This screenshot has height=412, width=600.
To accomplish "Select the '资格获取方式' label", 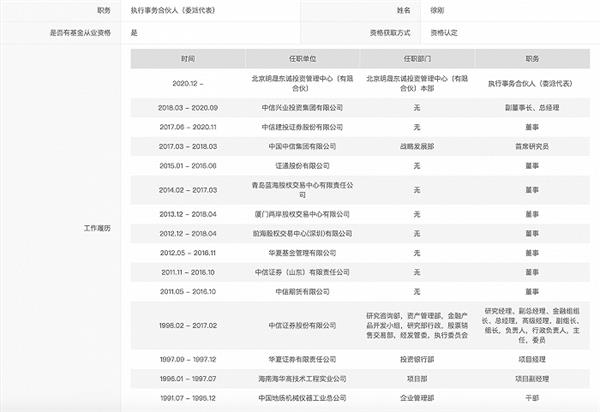I will pyautogui.click(x=390, y=33).
